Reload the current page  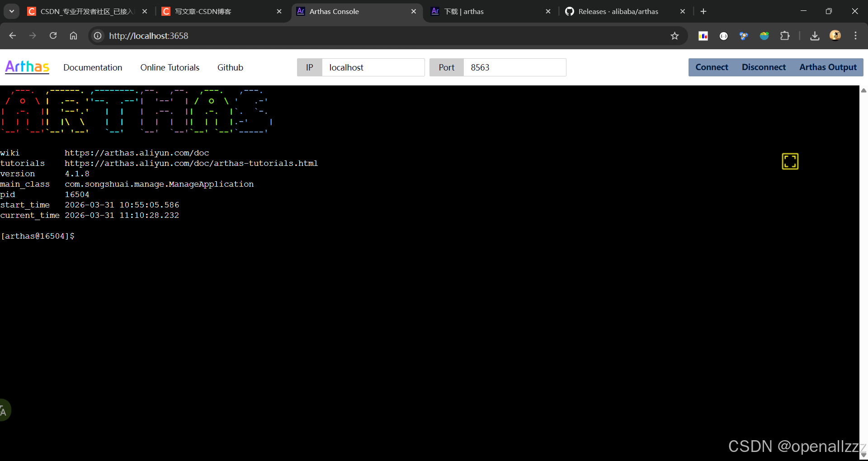53,36
